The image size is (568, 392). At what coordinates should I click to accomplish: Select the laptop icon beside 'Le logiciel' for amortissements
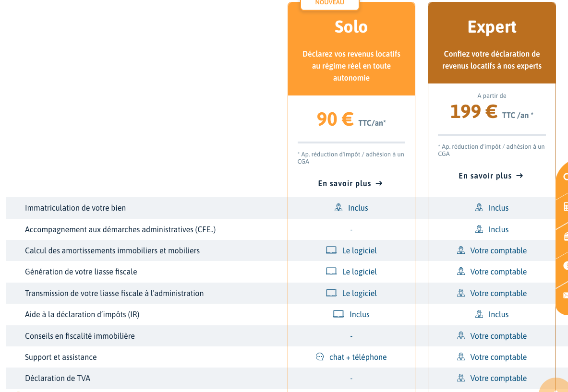click(x=331, y=250)
